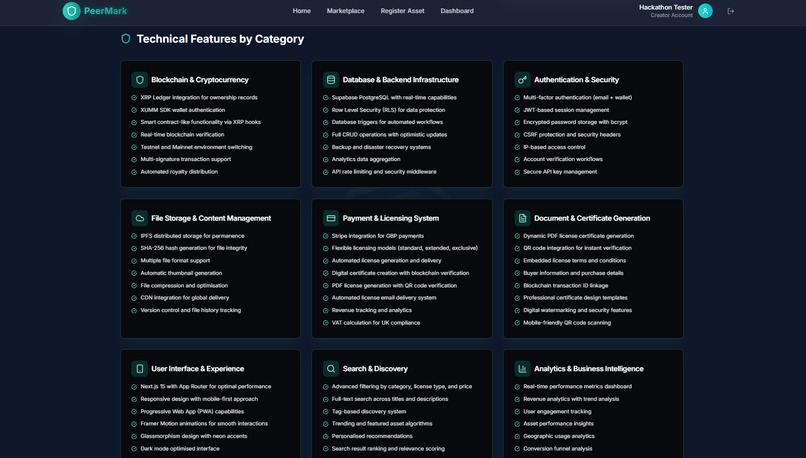
Task: Click 'Revenue tracking and analytics' text
Action: pyautogui.click(x=372, y=310)
